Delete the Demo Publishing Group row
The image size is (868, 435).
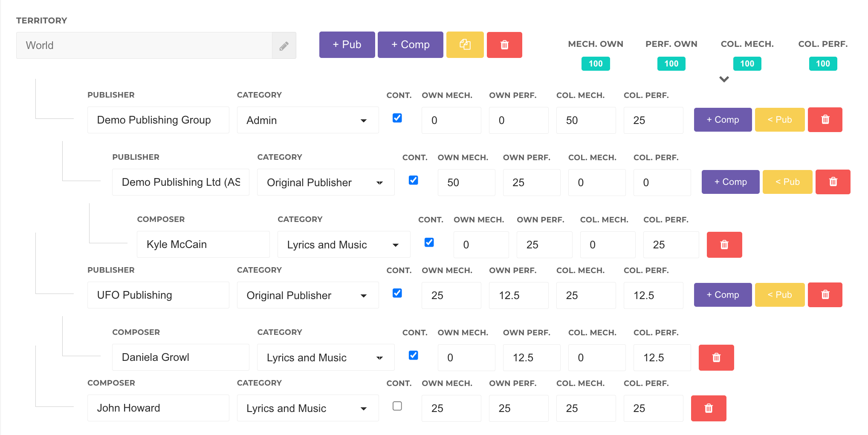pos(825,120)
